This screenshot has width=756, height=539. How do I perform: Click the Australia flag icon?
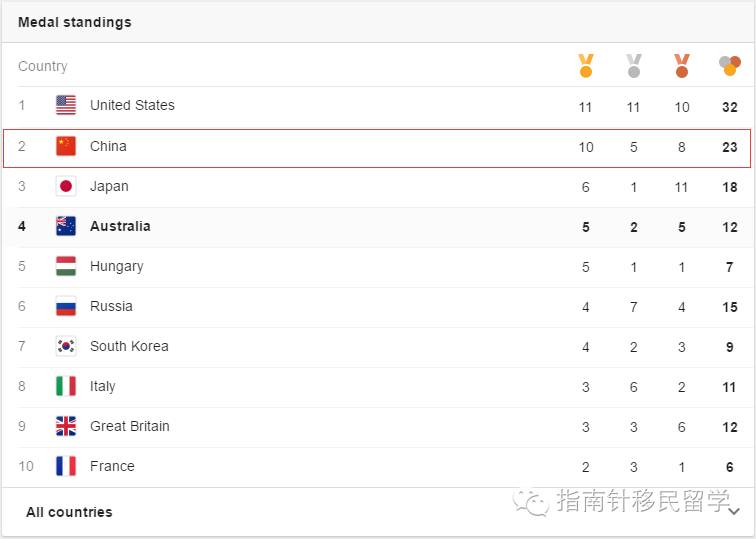point(66,226)
